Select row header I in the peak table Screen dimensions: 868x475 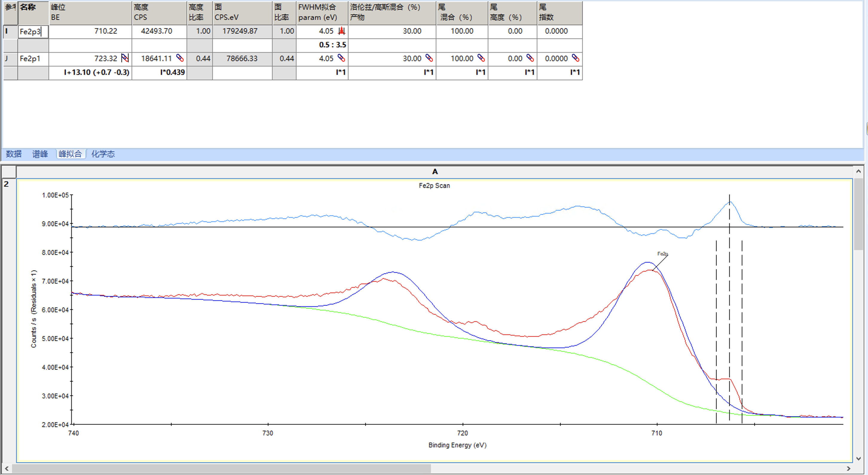[x=10, y=31]
